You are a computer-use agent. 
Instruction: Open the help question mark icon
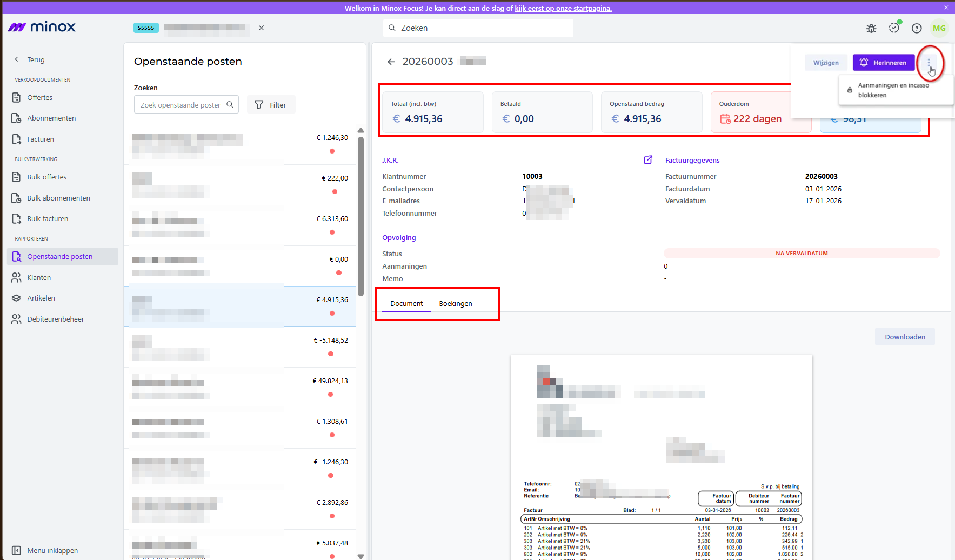click(x=917, y=28)
